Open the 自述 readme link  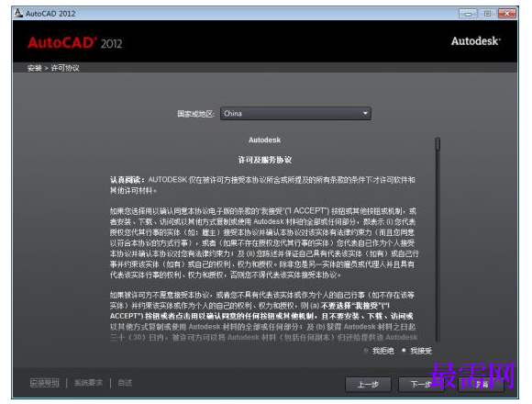pos(125,383)
